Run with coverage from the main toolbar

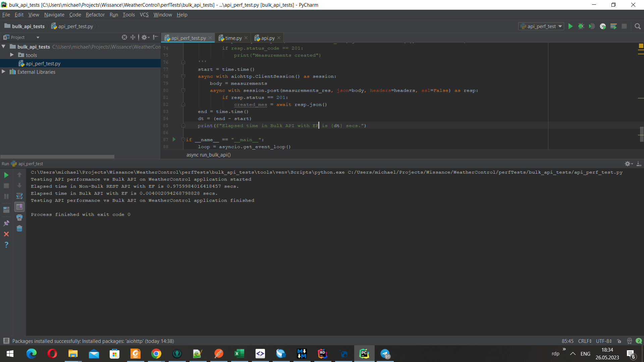tap(592, 26)
